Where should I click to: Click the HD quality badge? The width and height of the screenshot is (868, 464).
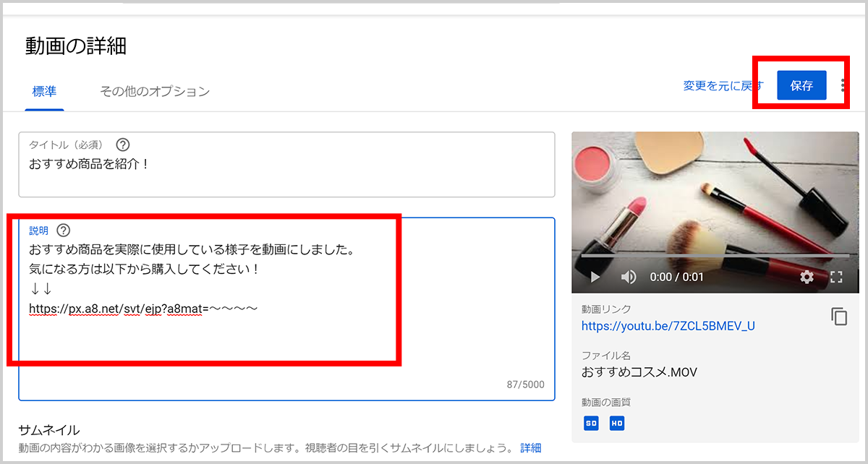coord(616,424)
